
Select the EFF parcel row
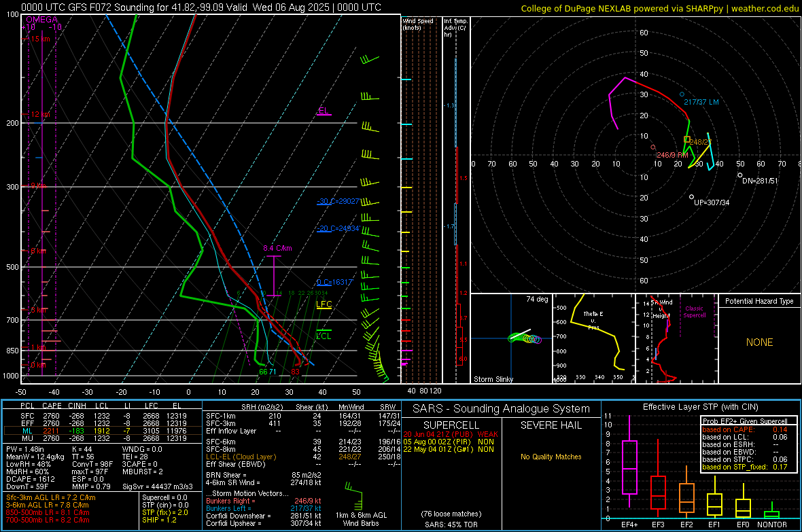tap(103, 423)
